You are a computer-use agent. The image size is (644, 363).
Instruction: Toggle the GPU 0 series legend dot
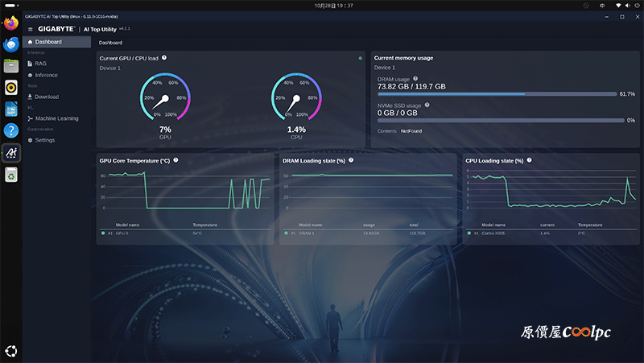103,233
